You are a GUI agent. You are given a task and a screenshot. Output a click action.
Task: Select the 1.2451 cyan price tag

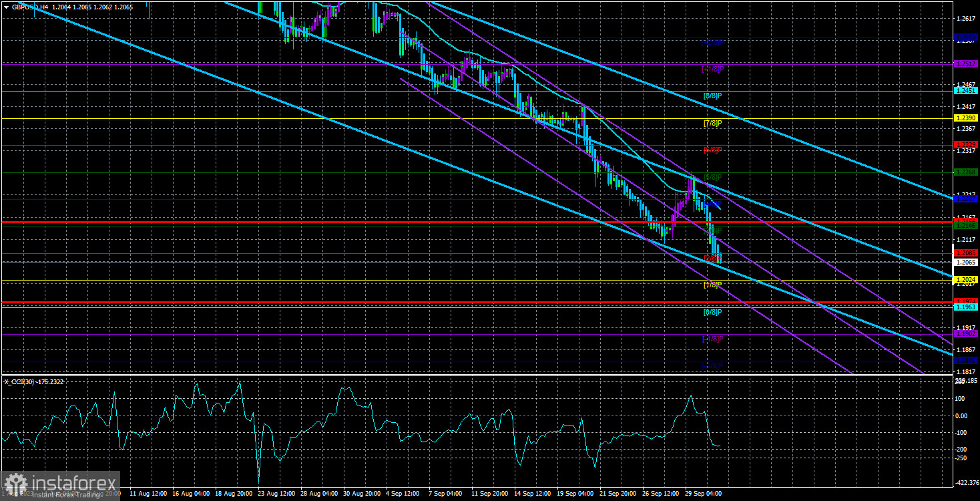[966, 91]
